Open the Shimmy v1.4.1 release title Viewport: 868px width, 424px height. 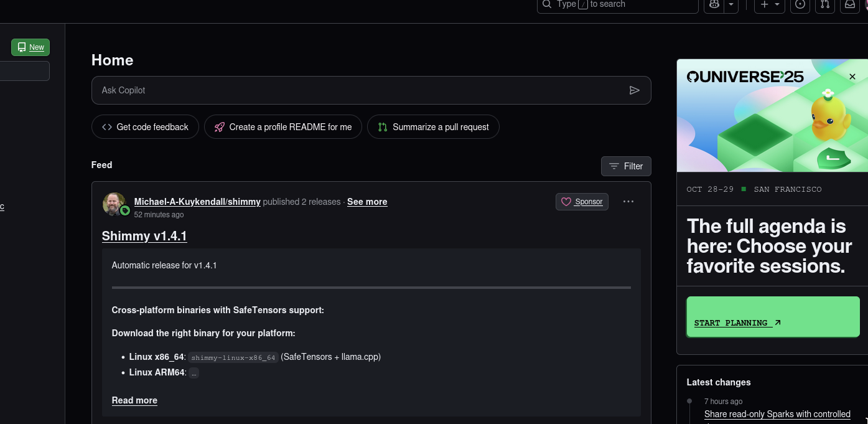[x=144, y=236]
